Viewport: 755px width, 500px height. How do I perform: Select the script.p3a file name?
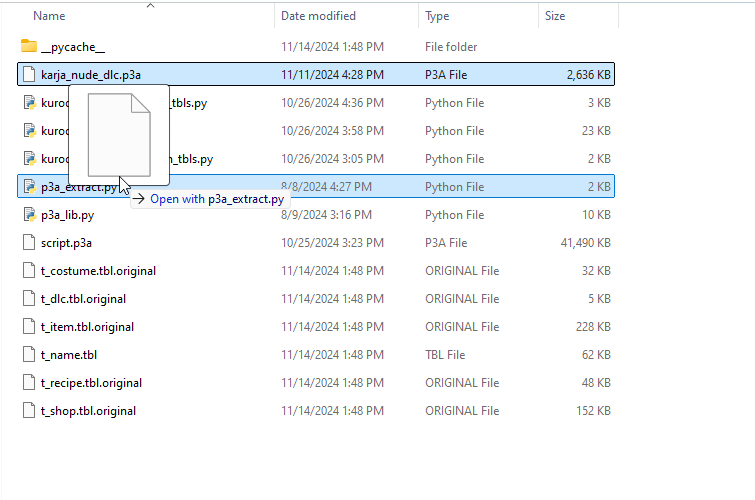pos(66,243)
